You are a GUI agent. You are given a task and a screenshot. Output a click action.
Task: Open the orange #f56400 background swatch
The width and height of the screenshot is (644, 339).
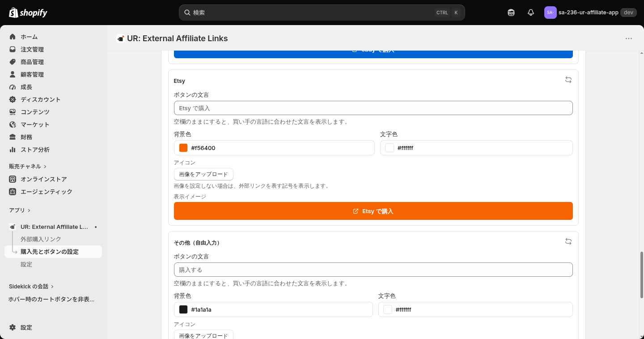(183, 148)
